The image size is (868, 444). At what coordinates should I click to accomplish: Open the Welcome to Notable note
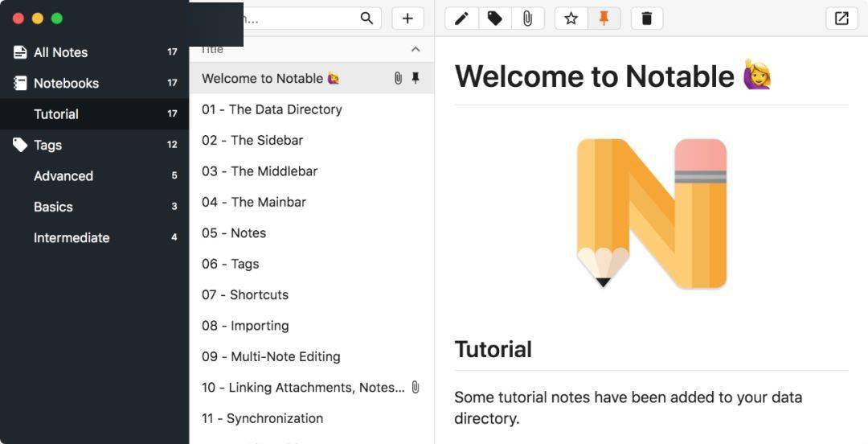[312, 78]
